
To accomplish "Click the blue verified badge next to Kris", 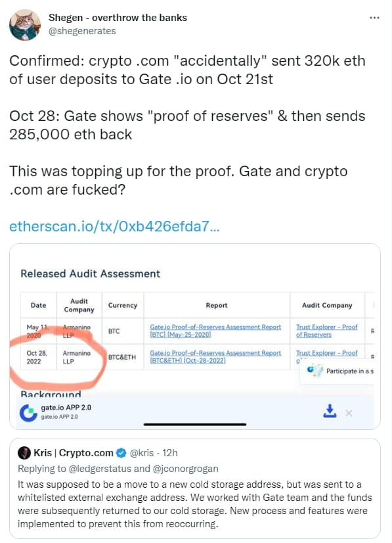I will (x=120, y=452).
